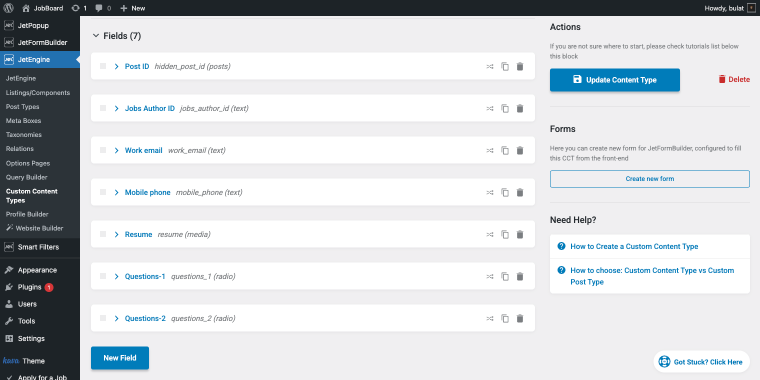This screenshot has height=380, width=760.
Task: Copy the Questions-2 field
Action: point(505,318)
